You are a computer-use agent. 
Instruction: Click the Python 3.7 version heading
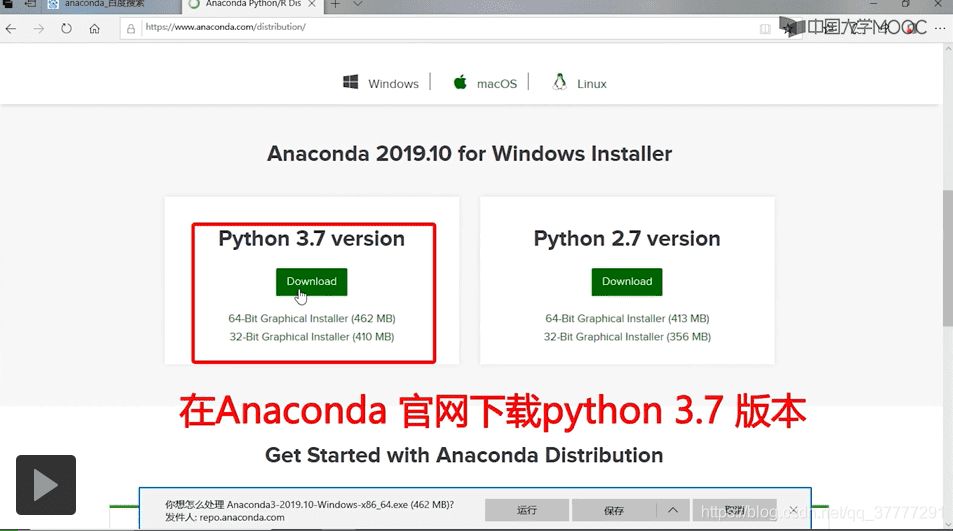(x=311, y=239)
